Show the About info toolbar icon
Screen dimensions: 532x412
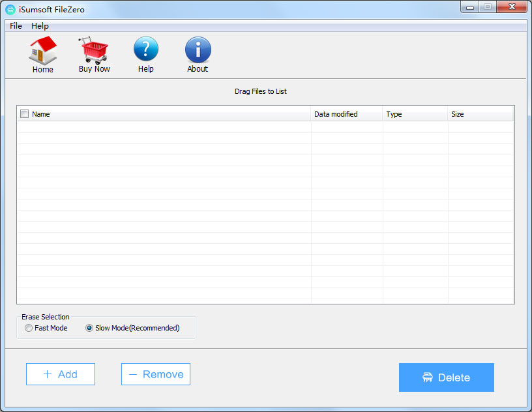pyautogui.click(x=198, y=50)
